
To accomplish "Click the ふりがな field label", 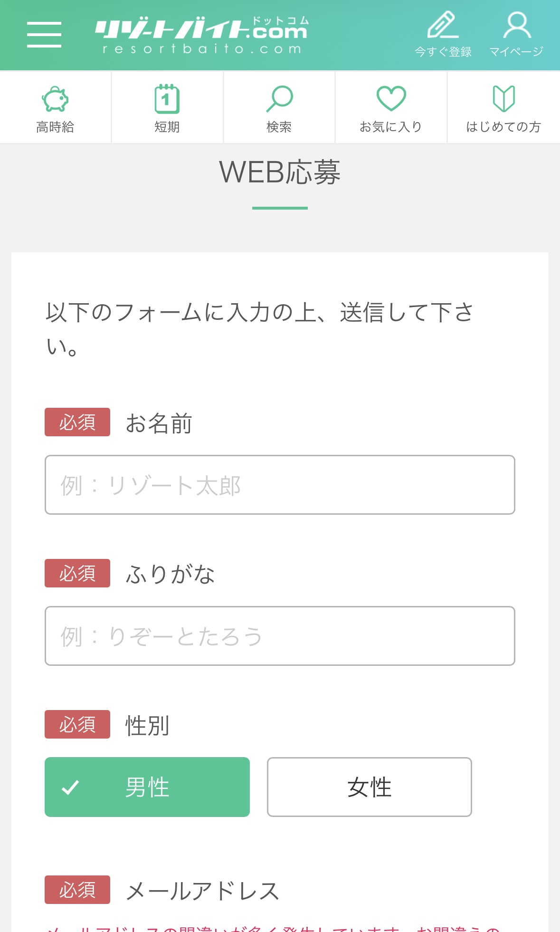I will (170, 574).
